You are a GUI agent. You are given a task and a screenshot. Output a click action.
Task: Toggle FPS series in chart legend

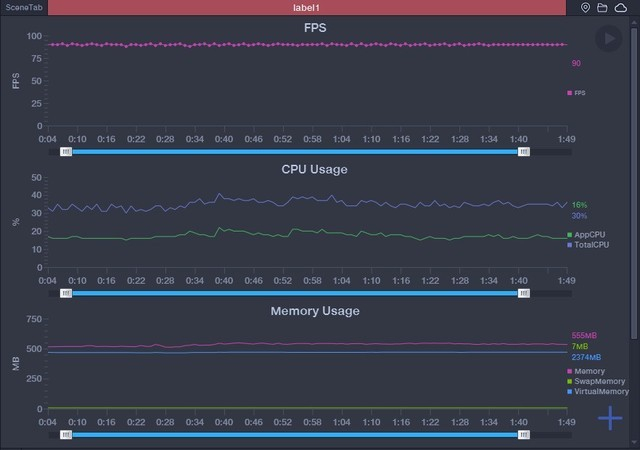pyautogui.click(x=577, y=93)
